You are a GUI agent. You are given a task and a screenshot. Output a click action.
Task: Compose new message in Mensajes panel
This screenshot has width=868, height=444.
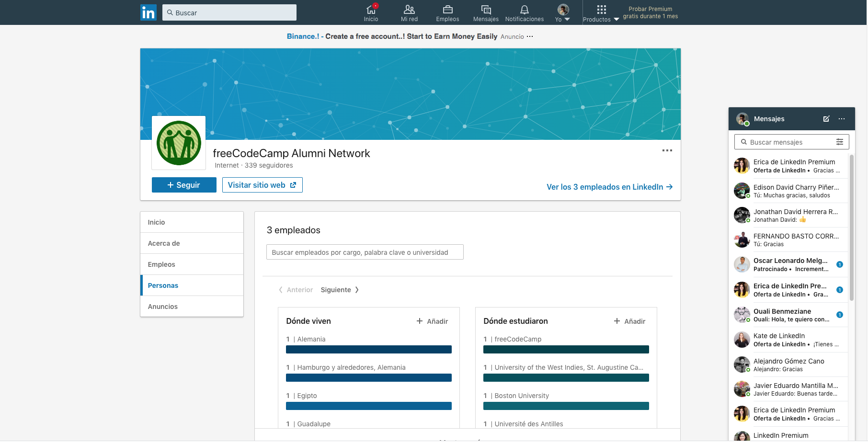(x=826, y=119)
